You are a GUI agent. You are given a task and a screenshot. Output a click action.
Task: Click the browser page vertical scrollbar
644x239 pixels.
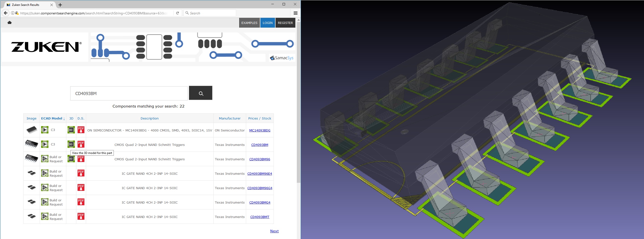click(x=299, y=100)
